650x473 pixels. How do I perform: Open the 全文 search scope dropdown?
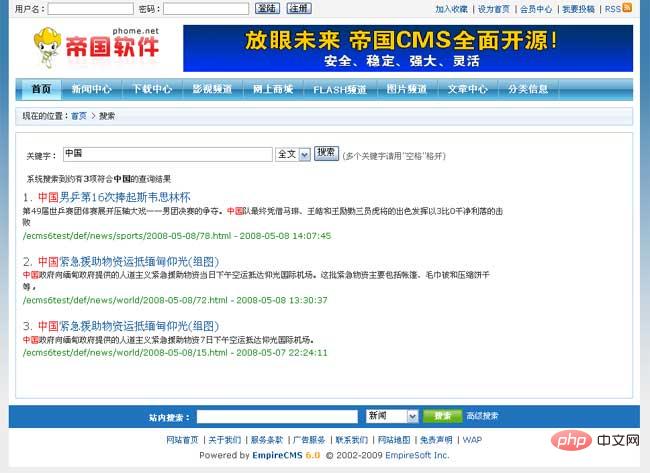point(292,154)
